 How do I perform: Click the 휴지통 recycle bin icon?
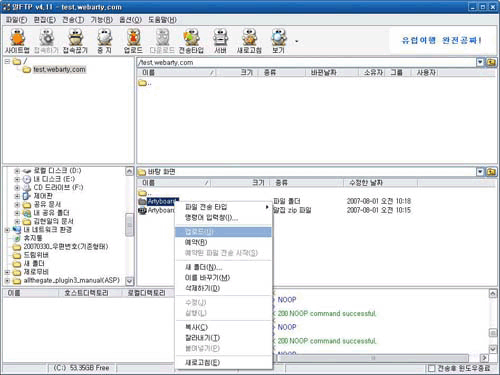coord(17,238)
